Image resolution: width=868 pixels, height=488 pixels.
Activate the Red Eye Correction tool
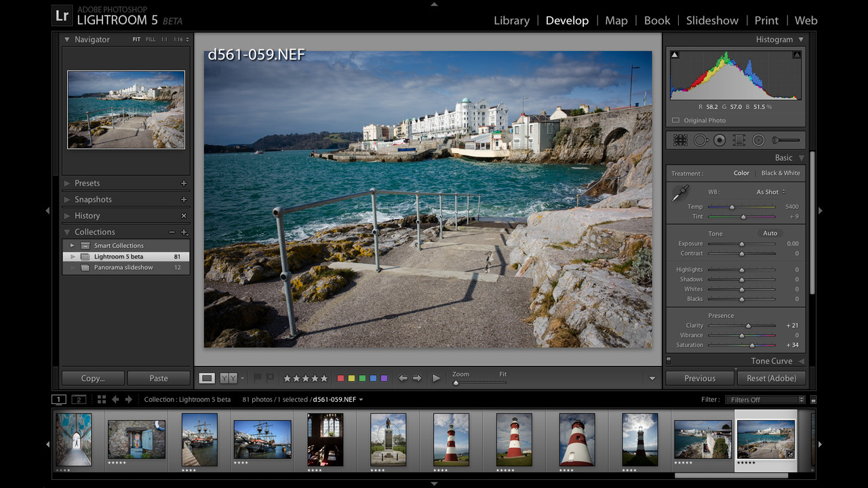(x=719, y=140)
